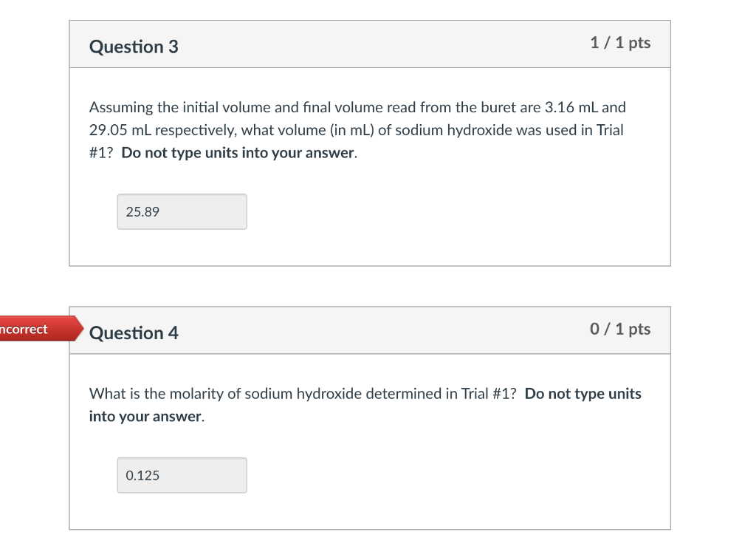Screen dimensions: 756x549
Task: Click the 1 / 1 pts score label
Action: pyautogui.click(x=620, y=43)
